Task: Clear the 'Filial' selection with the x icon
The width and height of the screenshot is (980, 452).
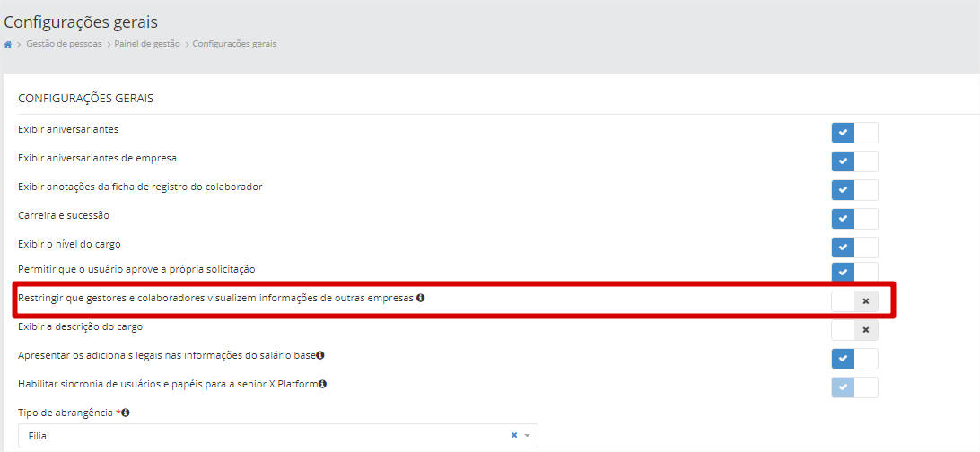Action: tap(514, 435)
